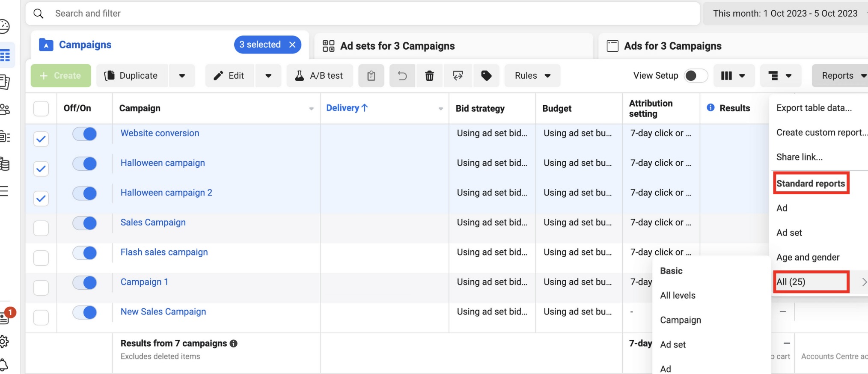Expand the Duplicate dropdown arrow
Image resolution: width=868 pixels, height=374 pixels.
[182, 76]
